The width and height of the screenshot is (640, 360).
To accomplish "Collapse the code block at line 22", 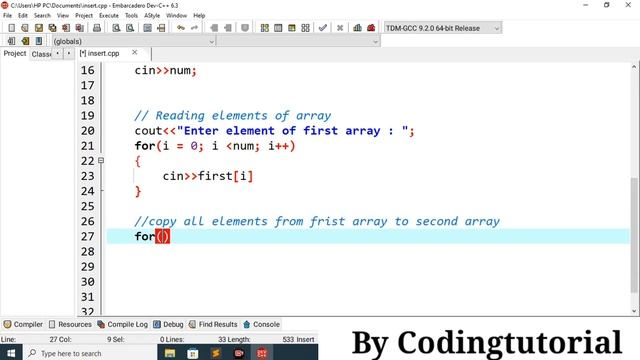I will (101, 161).
